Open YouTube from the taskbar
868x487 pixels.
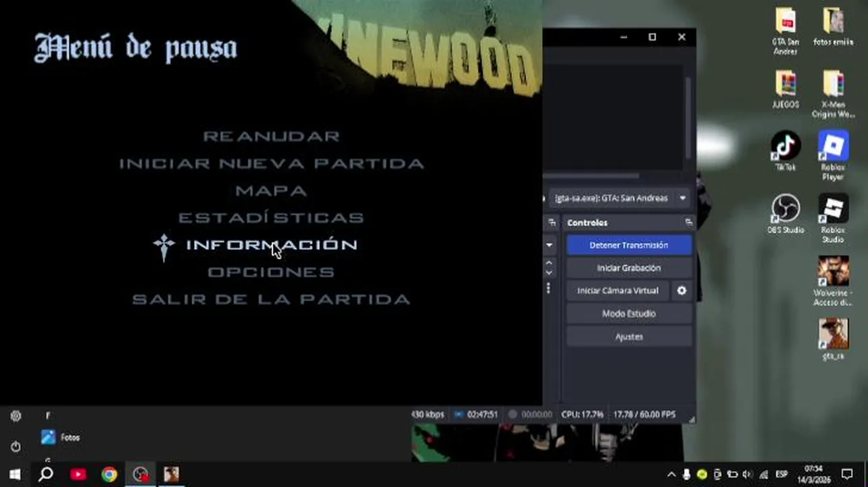(x=78, y=474)
